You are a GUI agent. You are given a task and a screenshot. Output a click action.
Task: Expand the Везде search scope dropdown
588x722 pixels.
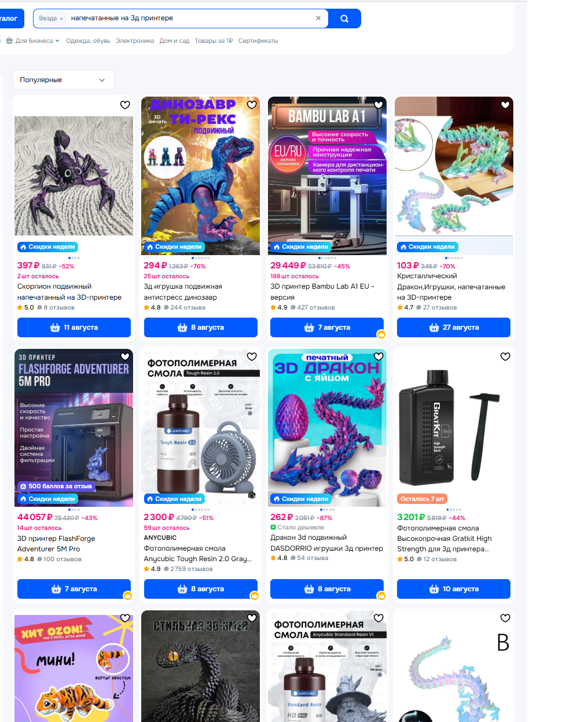point(51,19)
